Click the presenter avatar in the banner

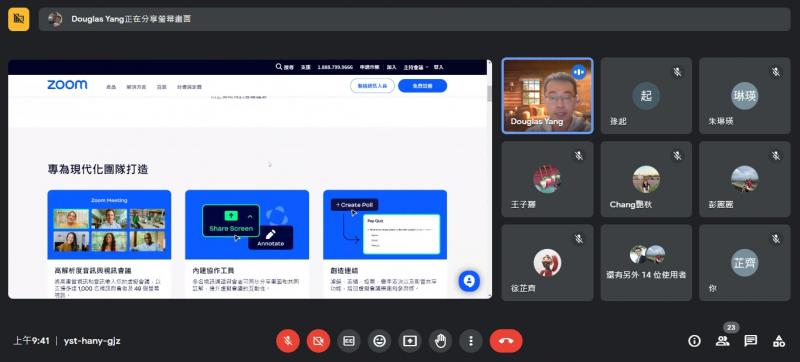pyautogui.click(x=55, y=19)
